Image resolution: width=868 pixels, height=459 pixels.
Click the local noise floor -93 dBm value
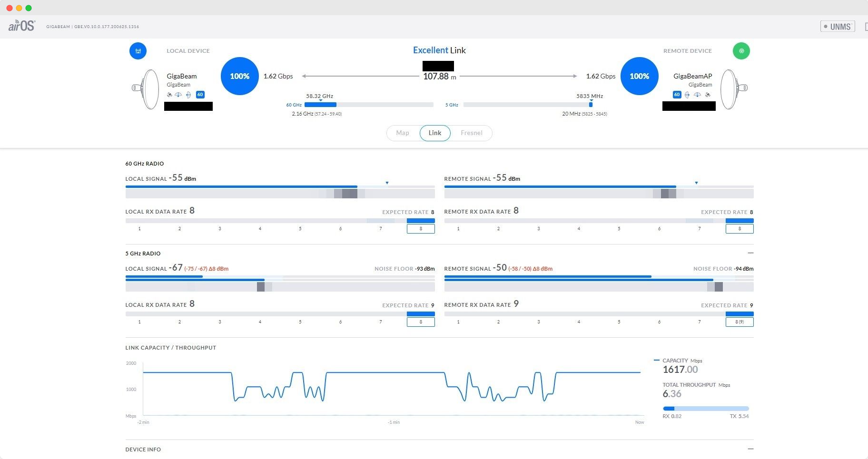[x=424, y=269]
